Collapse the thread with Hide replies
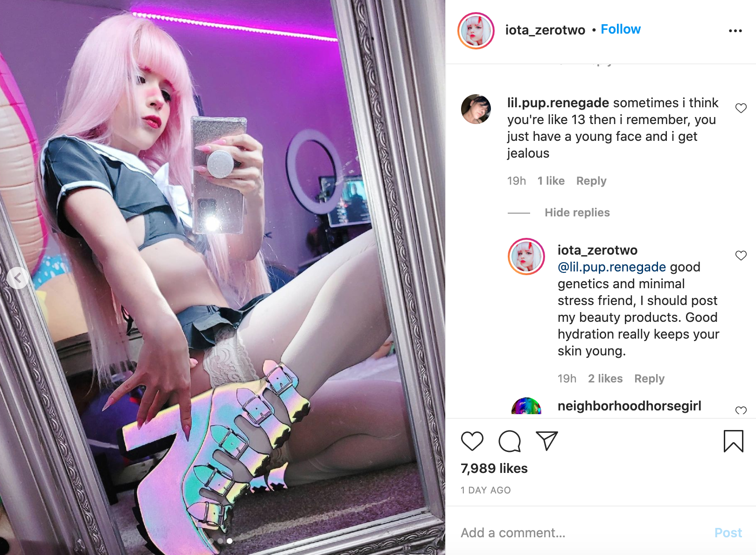756x555 pixels. click(577, 213)
